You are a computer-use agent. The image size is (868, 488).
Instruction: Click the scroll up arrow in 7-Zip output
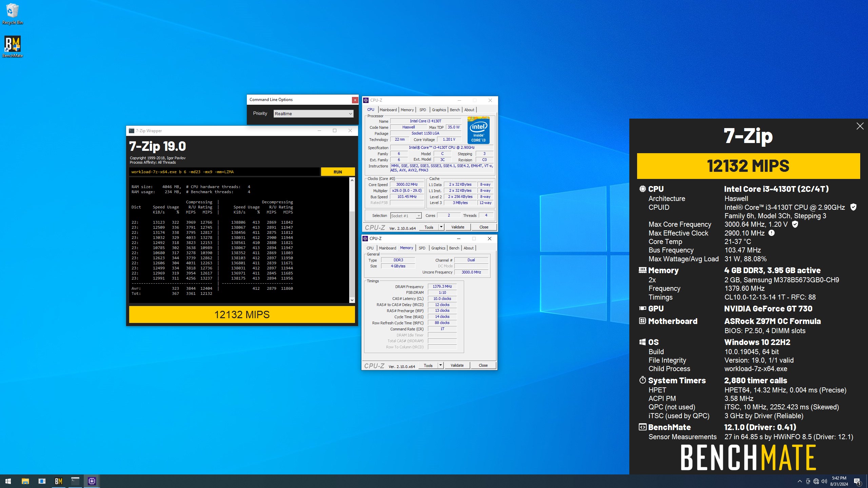(352, 180)
